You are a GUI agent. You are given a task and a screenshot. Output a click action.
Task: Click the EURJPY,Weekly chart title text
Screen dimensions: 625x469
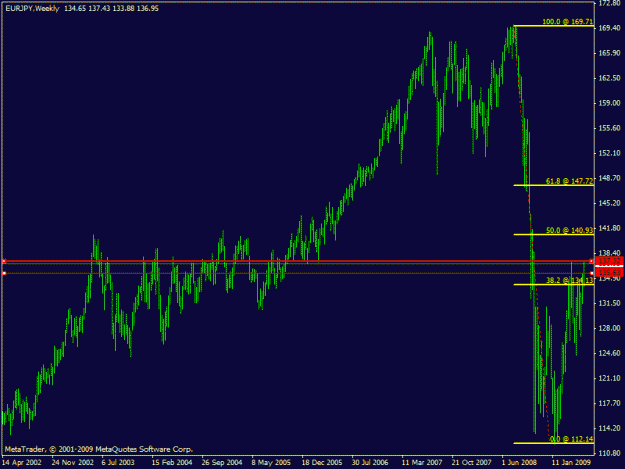[32, 8]
